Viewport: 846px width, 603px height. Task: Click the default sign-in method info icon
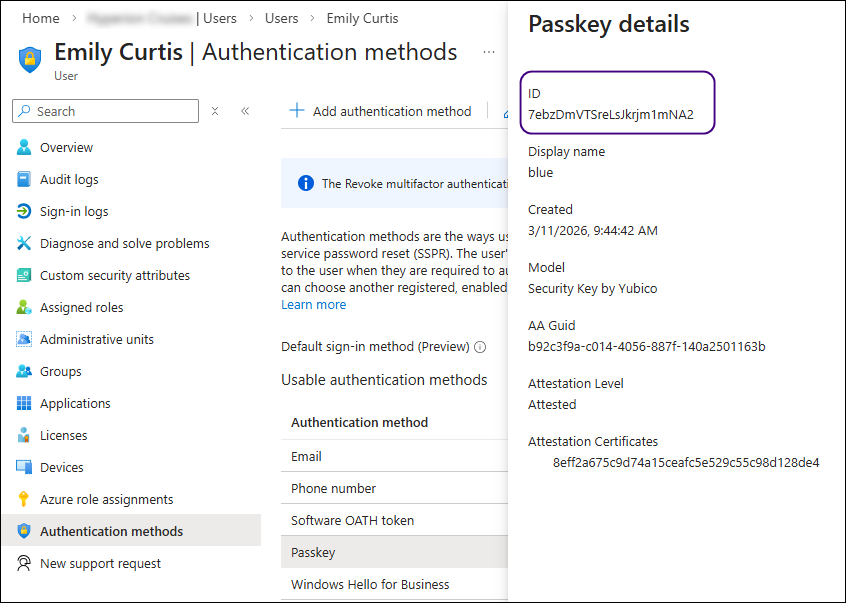480,347
